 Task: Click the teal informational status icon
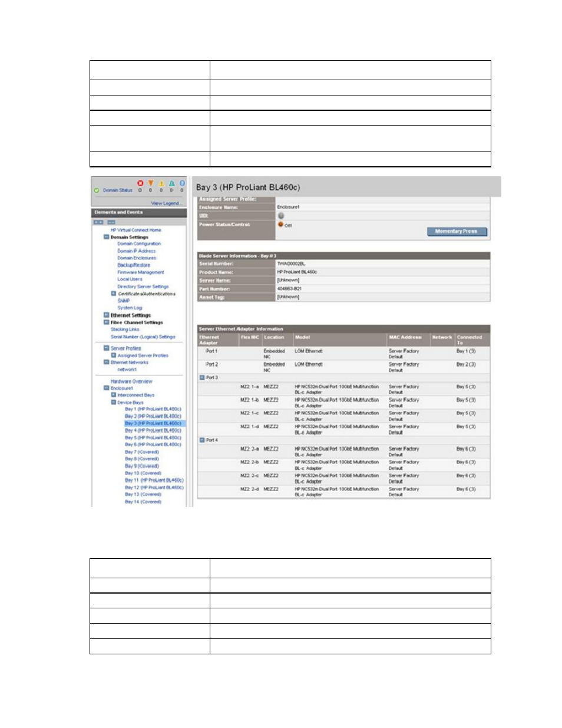(x=172, y=183)
